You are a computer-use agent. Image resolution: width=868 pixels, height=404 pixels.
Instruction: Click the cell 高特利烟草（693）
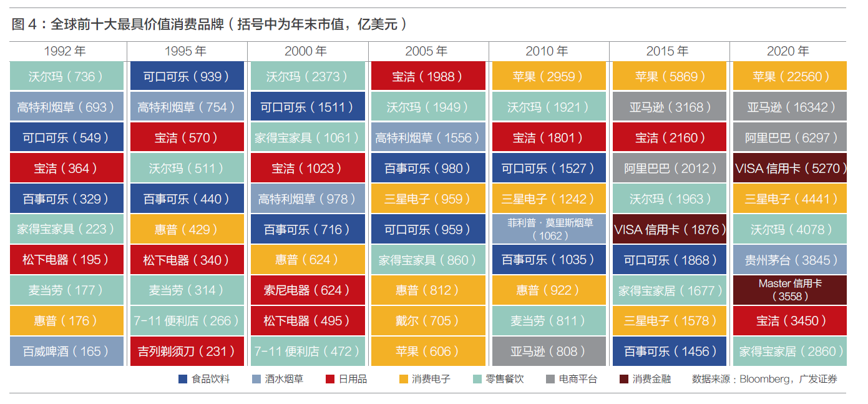pyautogui.click(x=67, y=107)
